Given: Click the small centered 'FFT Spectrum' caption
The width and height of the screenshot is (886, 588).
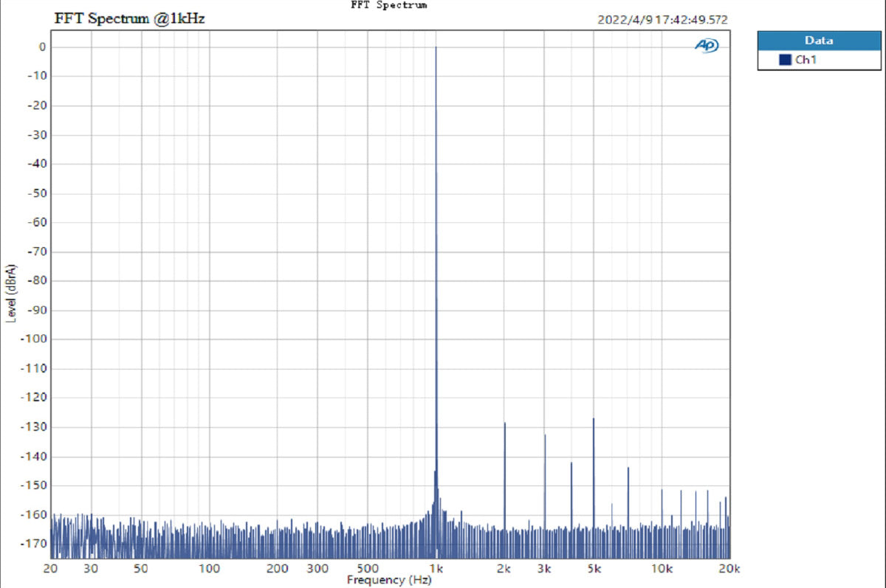Looking at the screenshot, I should click(x=389, y=5).
